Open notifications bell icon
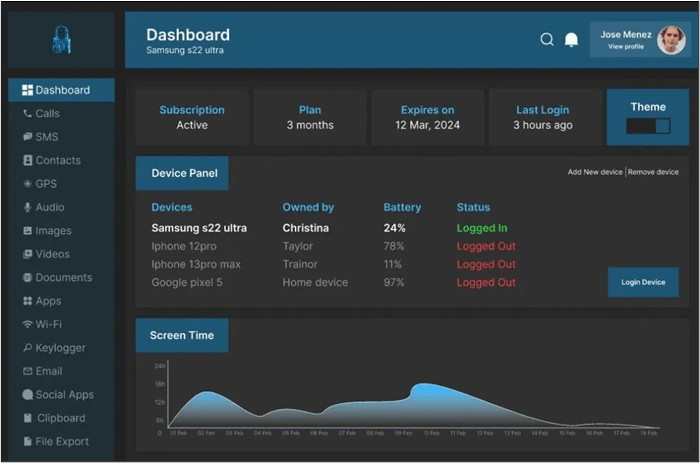This screenshot has width=700, height=463. click(571, 40)
